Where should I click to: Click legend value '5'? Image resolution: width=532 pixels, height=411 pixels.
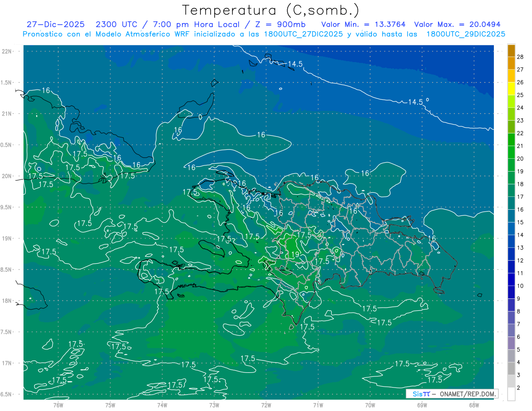(x=519, y=350)
